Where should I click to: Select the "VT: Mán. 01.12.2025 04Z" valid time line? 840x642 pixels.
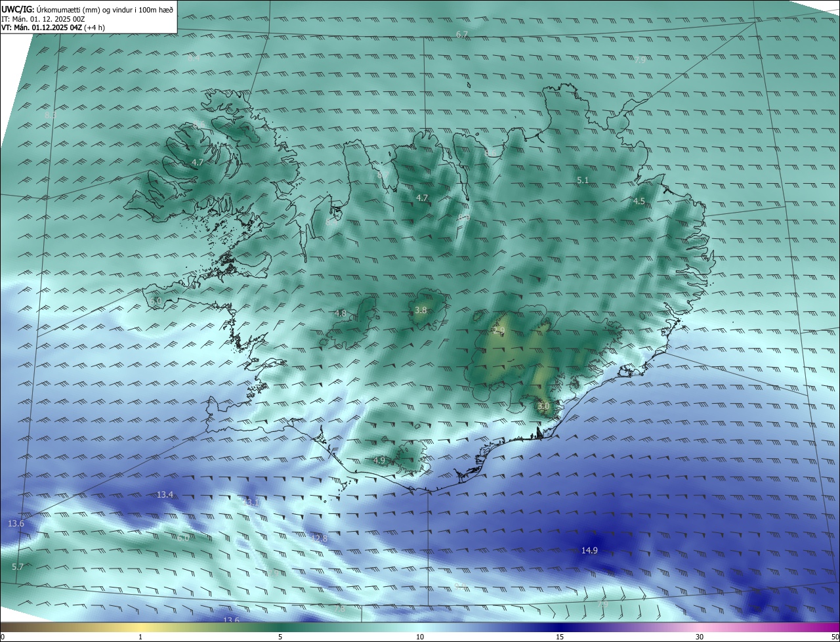pyautogui.click(x=42, y=28)
